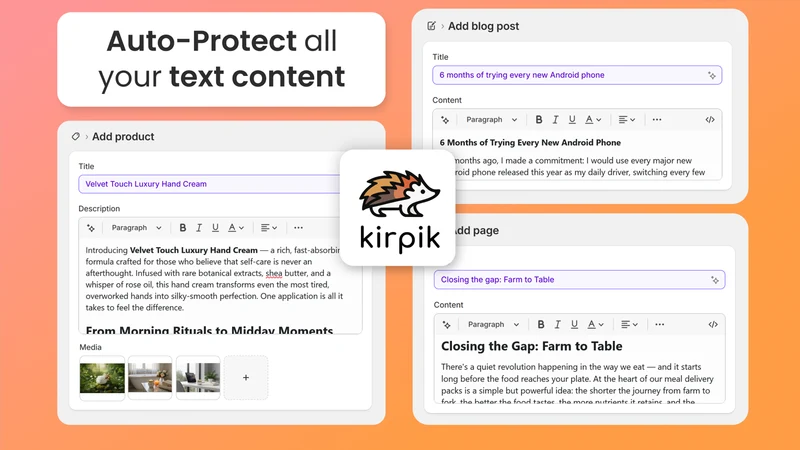Click the Add blog post breadcrumb title
This screenshot has height=450, width=800.
click(x=483, y=26)
